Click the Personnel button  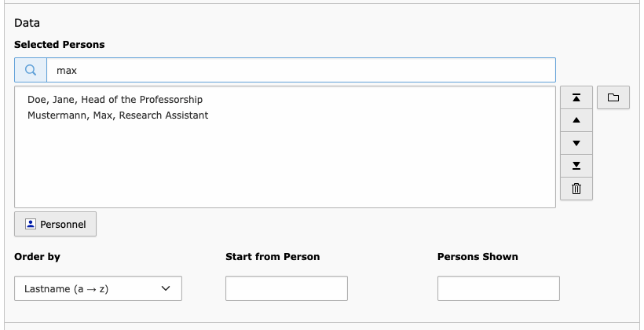tap(56, 224)
